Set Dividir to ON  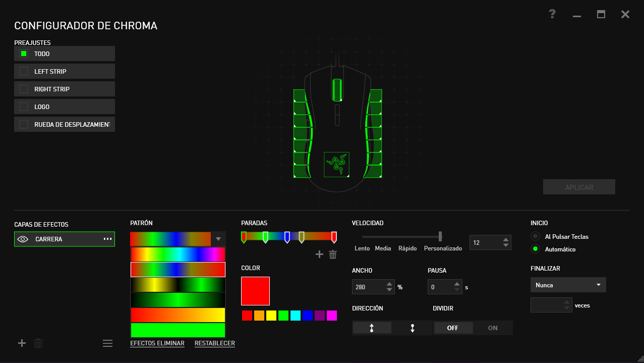click(x=493, y=328)
